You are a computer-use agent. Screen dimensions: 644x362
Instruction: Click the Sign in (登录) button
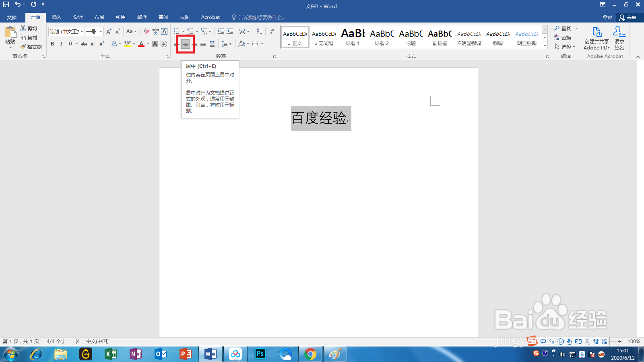tap(607, 17)
